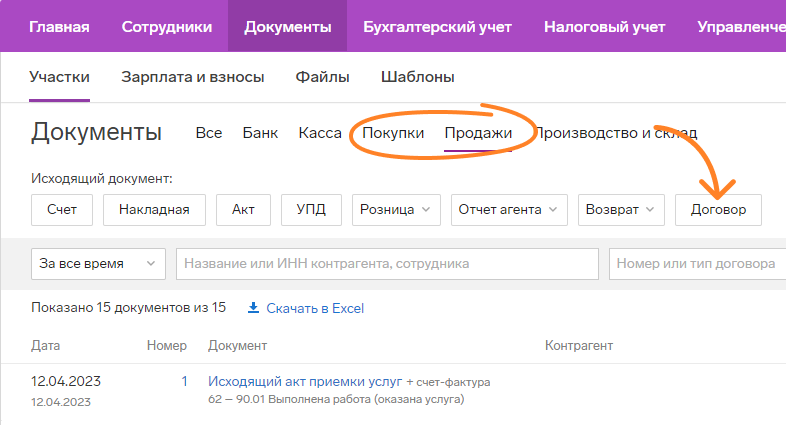The width and height of the screenshot is (786, 425).
Task: Show Все documents filter
Action: [x=209, y=133]
